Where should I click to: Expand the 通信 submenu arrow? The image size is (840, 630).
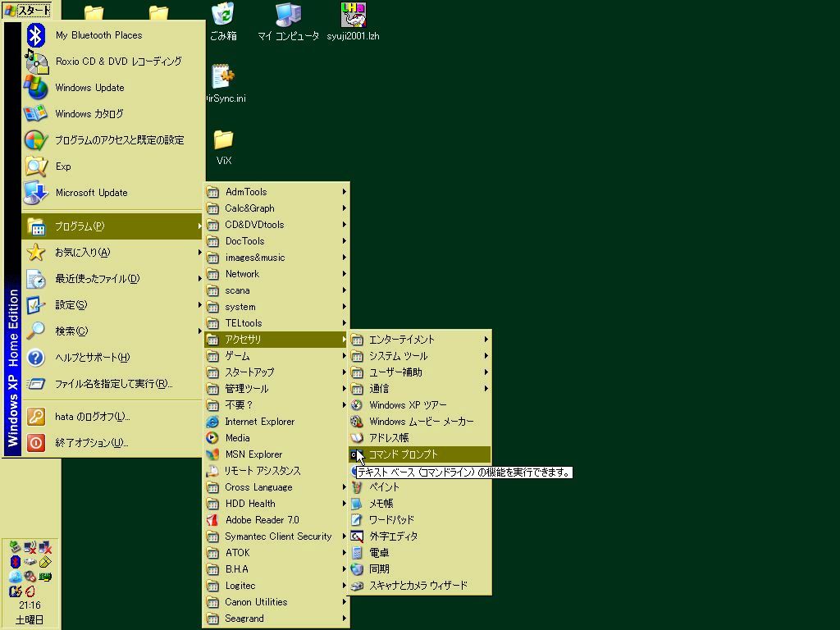[486, 389]
